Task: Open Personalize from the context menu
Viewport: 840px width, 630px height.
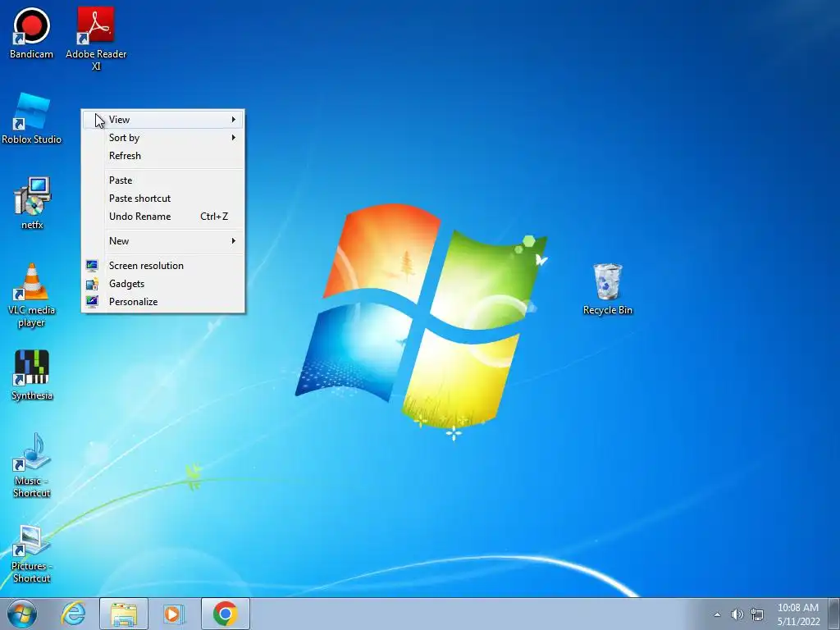Action: pos(163,302)
